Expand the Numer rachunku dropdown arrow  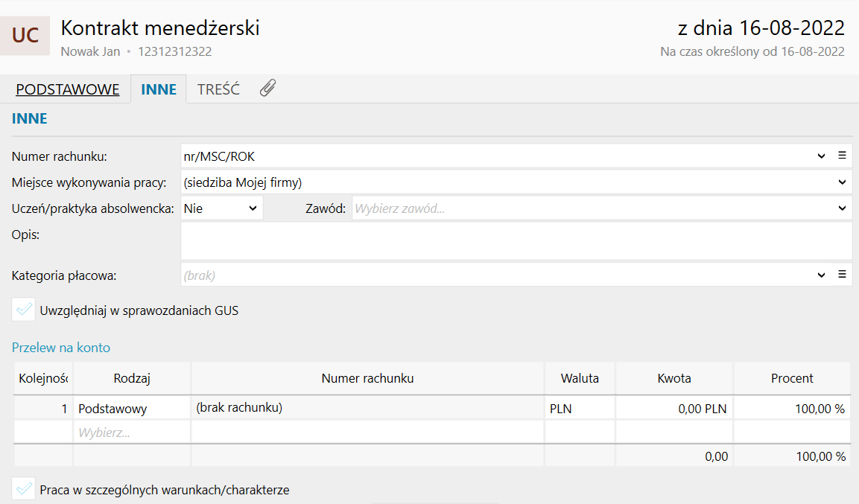pyautogui.click(x=822, y=156)
